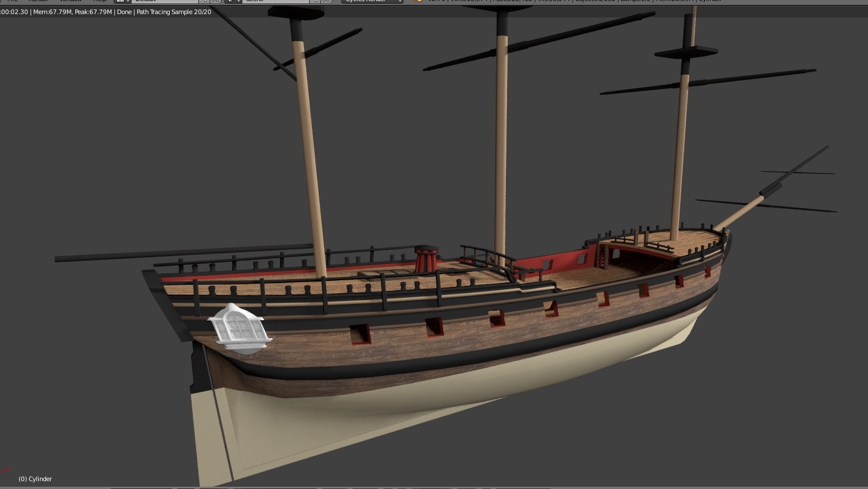868x489 pixels.
Task: Click the Done render status text
Action: pyautogui.click(x=124, y=12)
